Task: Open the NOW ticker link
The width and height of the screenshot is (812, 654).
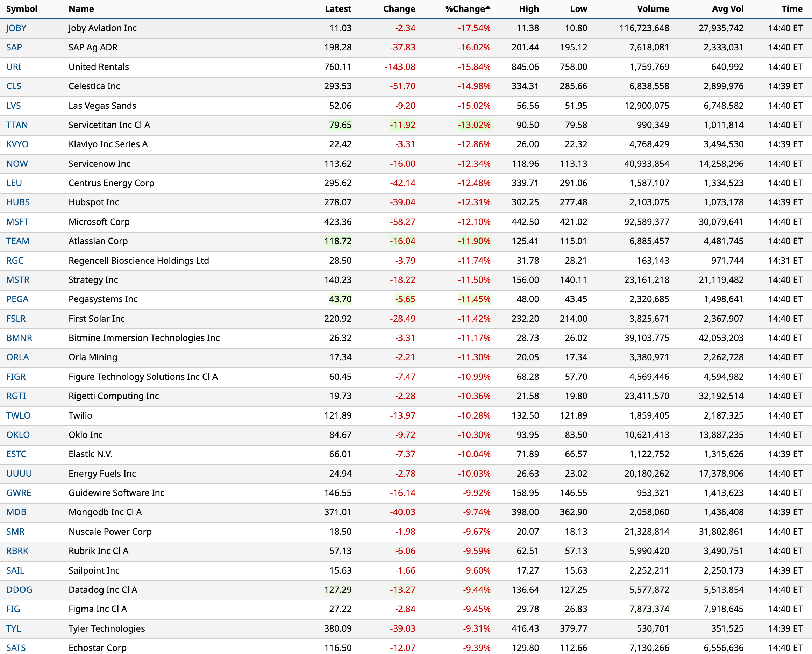Action: (x=17, y=164)
